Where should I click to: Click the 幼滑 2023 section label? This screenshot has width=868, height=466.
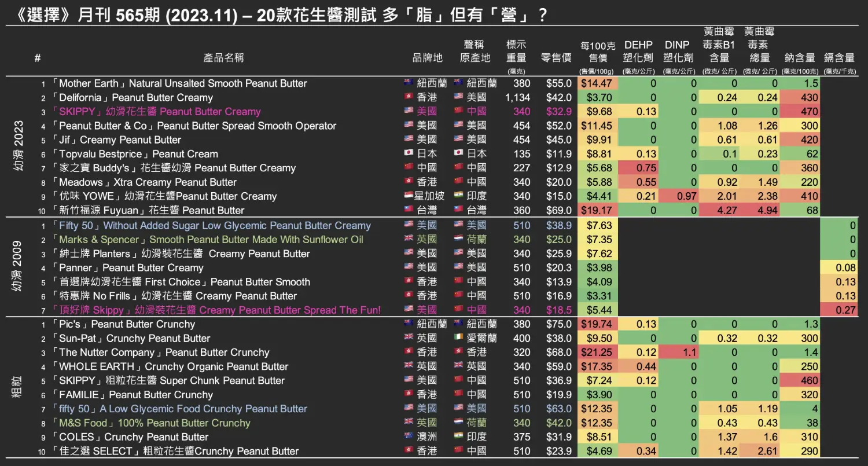tap(19, 146)
